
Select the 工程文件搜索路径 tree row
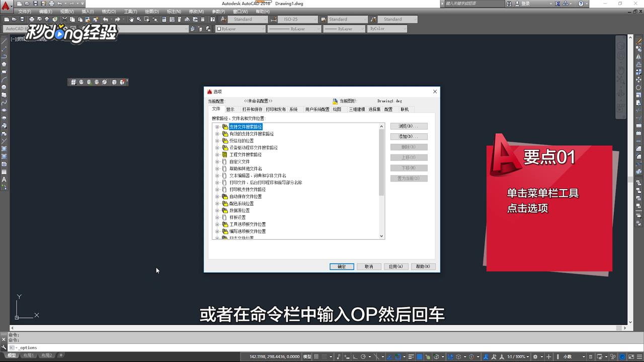coord(246,155)
